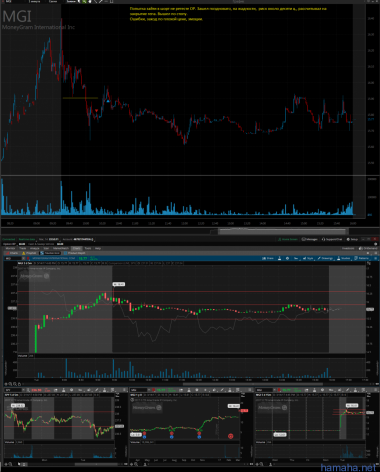380x472 pixels.
Task: Click the zoom-out magnifier below the main chart
Action: (x=15, y=384)
